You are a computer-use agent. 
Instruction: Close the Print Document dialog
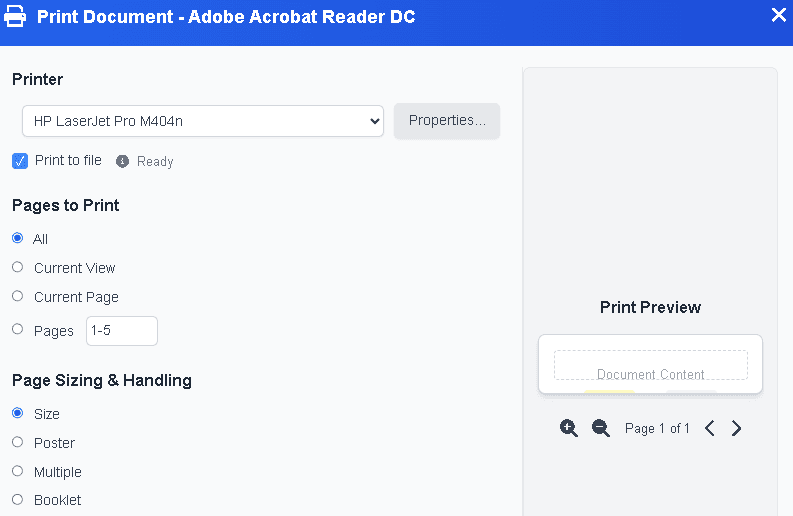point(779,15)
